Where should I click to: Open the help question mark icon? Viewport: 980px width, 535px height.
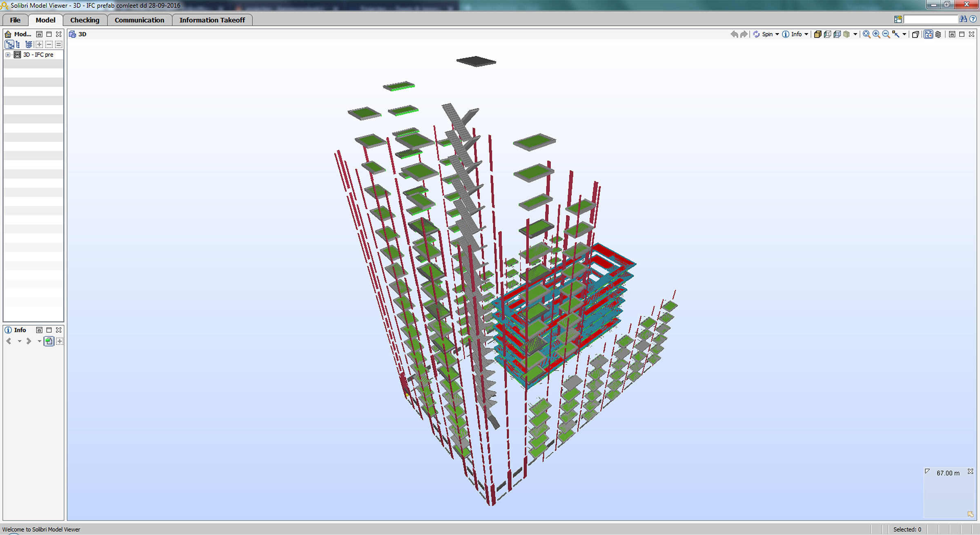(x=973, y=19)
